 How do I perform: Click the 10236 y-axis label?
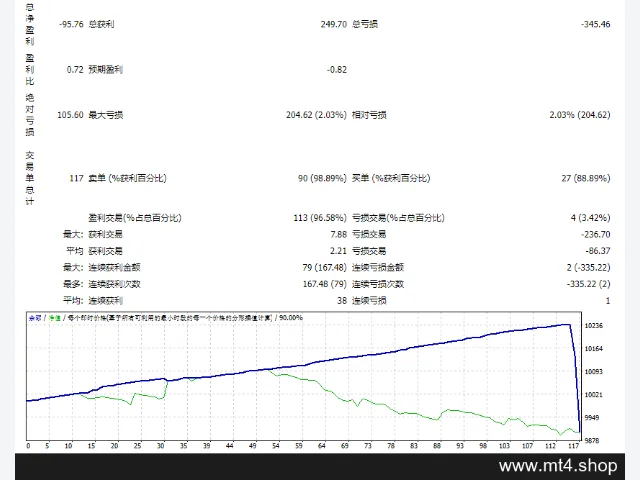pos(593,325)
